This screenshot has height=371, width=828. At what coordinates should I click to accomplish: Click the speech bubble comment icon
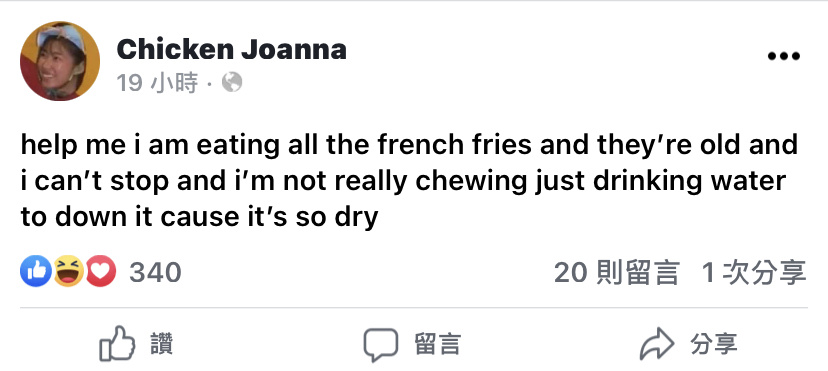point(381,345)
